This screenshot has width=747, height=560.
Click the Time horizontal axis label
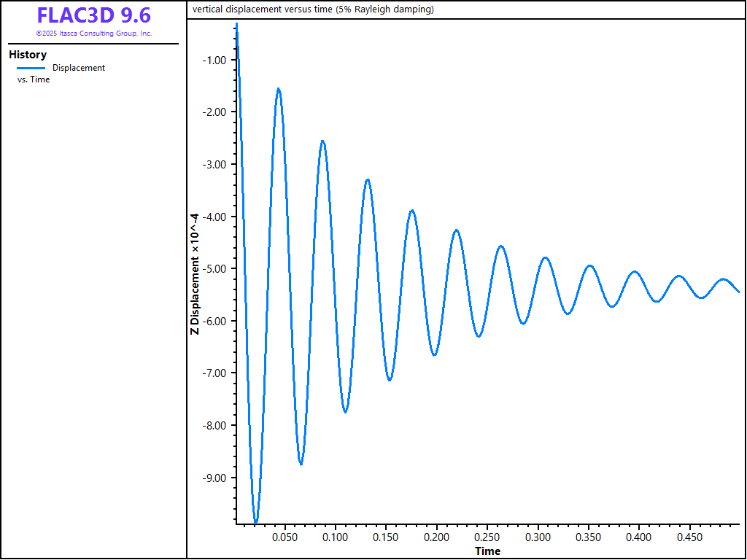487,551
